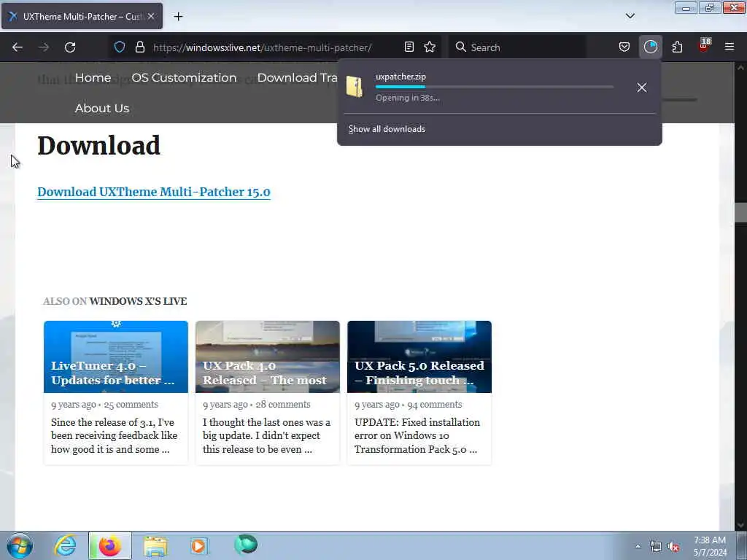Open the UX Pack 5.0 Released thumbnail

click(x=419, y=357)
